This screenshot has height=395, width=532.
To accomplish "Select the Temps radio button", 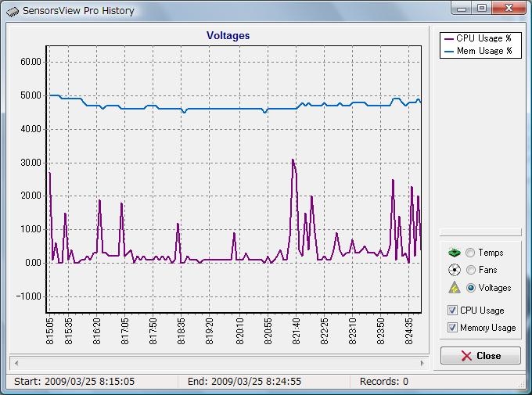I will (470, 253).
